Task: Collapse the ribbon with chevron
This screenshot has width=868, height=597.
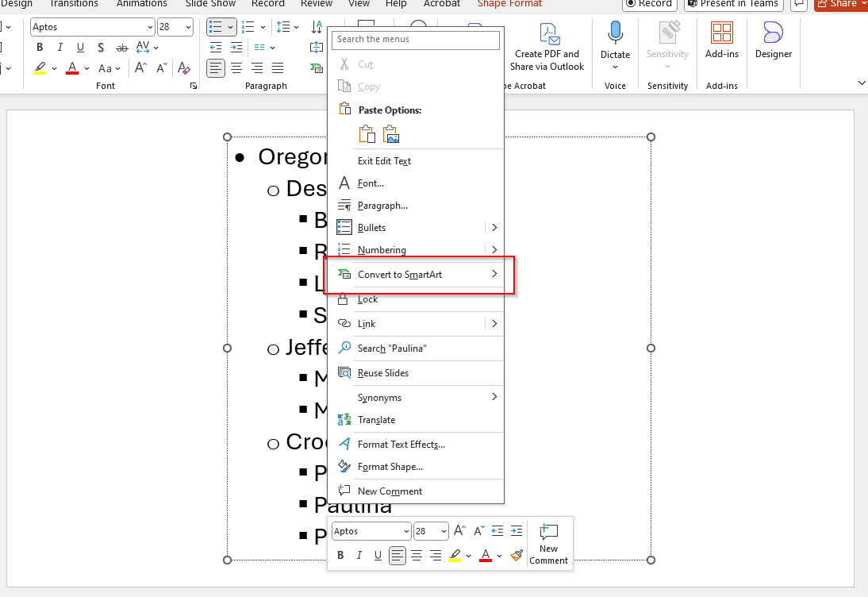Action: point(862,83)
